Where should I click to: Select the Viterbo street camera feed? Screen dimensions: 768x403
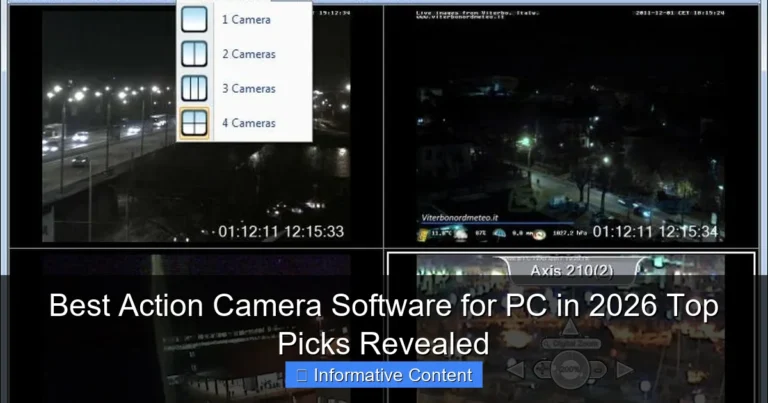(x=570, y=126)
